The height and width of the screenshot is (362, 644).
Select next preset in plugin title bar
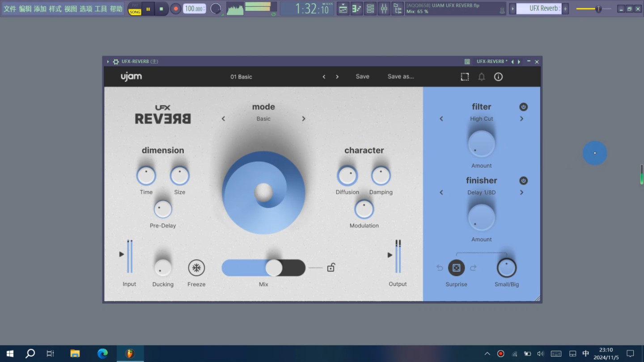point(519,62)
